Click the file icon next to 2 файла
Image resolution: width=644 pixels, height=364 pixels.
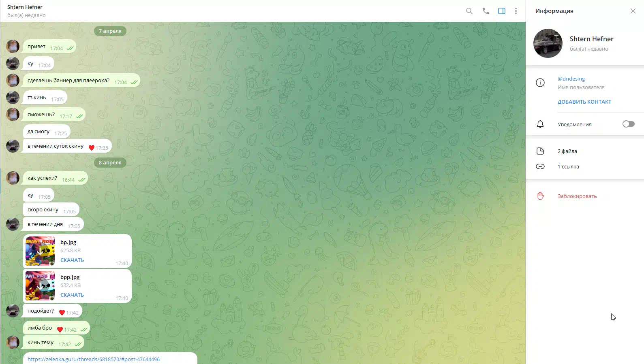540,151
